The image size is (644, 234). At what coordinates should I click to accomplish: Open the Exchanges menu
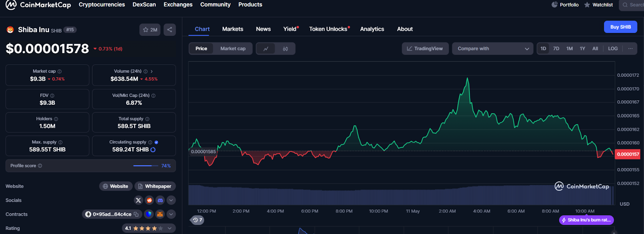pos(178,5)
